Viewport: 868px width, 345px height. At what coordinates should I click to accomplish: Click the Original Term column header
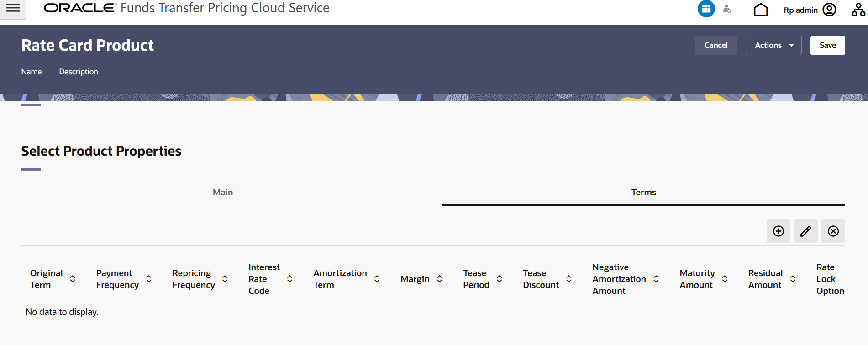click(46, 279)
